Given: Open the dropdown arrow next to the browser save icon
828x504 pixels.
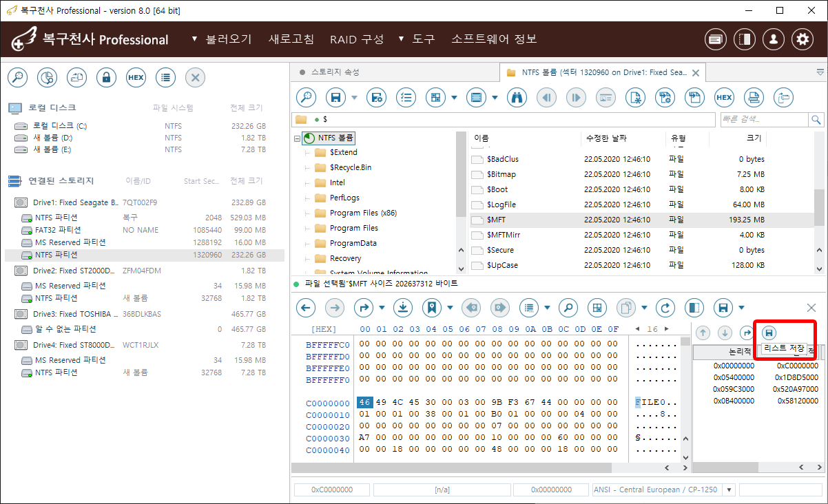Looking at the screenshot, I should (355, 98).
